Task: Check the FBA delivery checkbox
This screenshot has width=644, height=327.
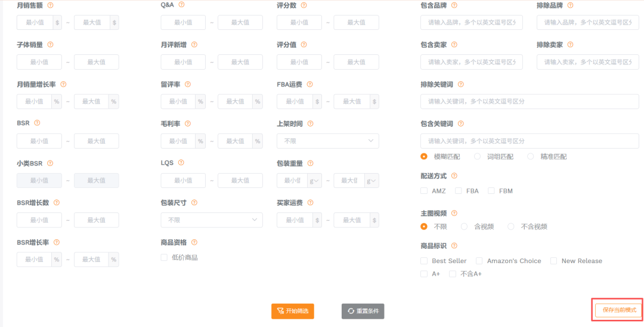Action: coord(459,190)
